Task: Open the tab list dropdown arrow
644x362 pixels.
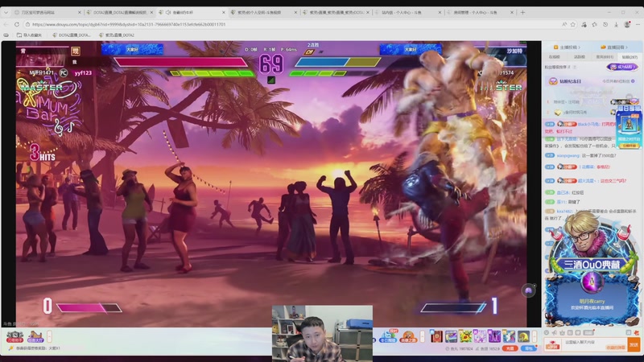Action: pos(6,12)
